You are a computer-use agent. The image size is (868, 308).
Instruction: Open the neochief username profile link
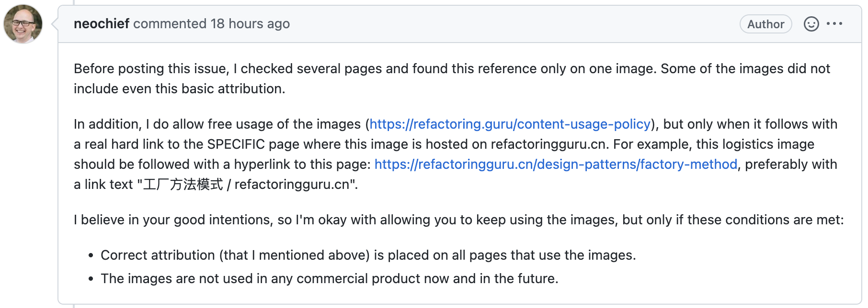click(x=102, y=23)
